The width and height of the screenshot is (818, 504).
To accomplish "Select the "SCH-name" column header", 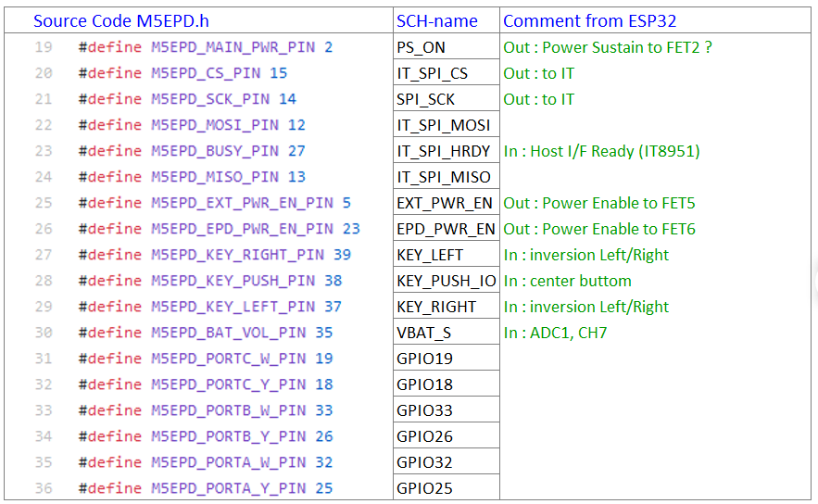I will tap(437, 21).
